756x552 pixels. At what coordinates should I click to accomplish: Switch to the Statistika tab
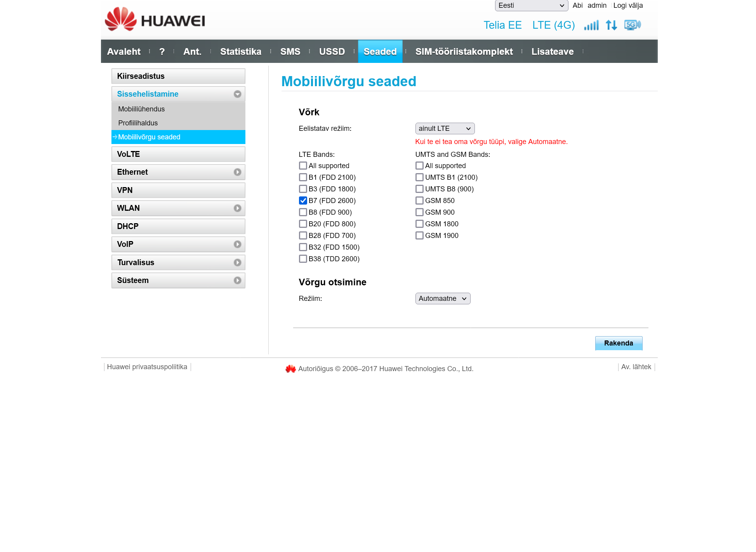241,52
